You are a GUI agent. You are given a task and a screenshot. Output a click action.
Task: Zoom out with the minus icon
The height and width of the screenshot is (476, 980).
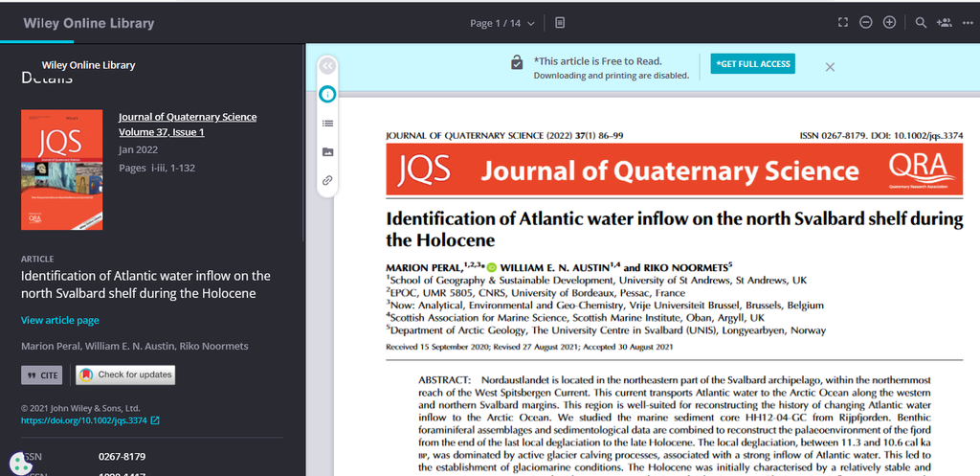point(865,23)
